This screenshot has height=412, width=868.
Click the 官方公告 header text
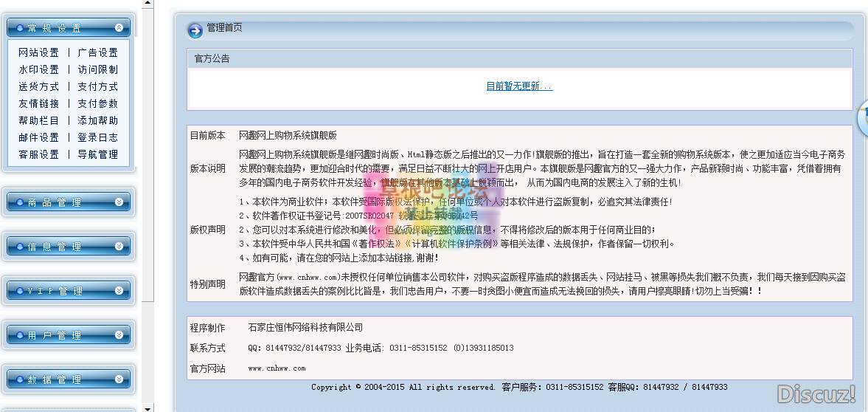coord(212,59)
